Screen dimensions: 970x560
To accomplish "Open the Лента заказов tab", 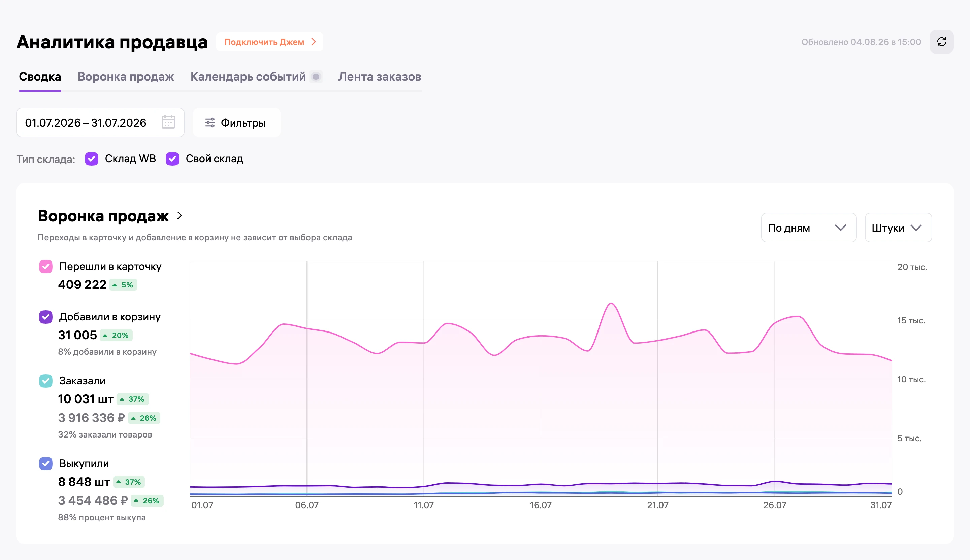I will pyautogui.click(x=380, y=76).
